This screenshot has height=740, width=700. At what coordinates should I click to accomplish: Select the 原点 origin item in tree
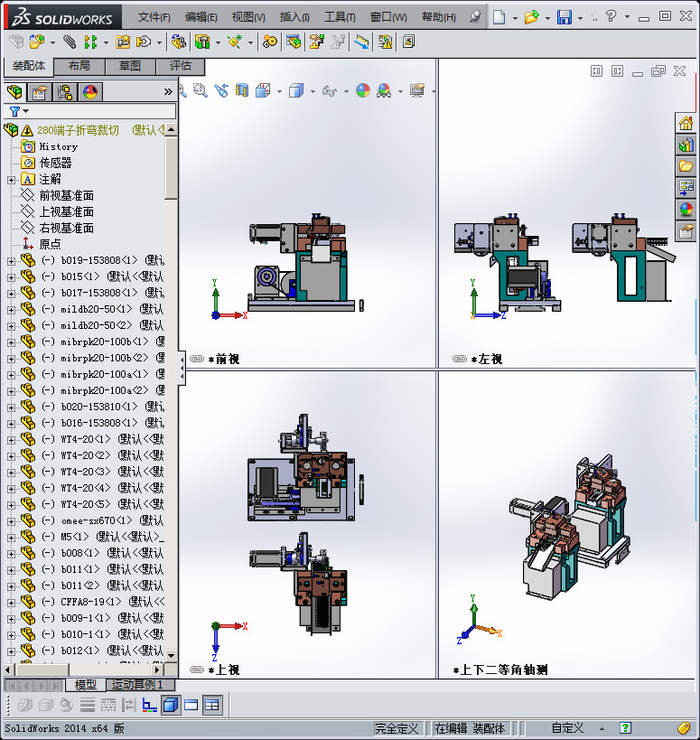click(50, 245)
